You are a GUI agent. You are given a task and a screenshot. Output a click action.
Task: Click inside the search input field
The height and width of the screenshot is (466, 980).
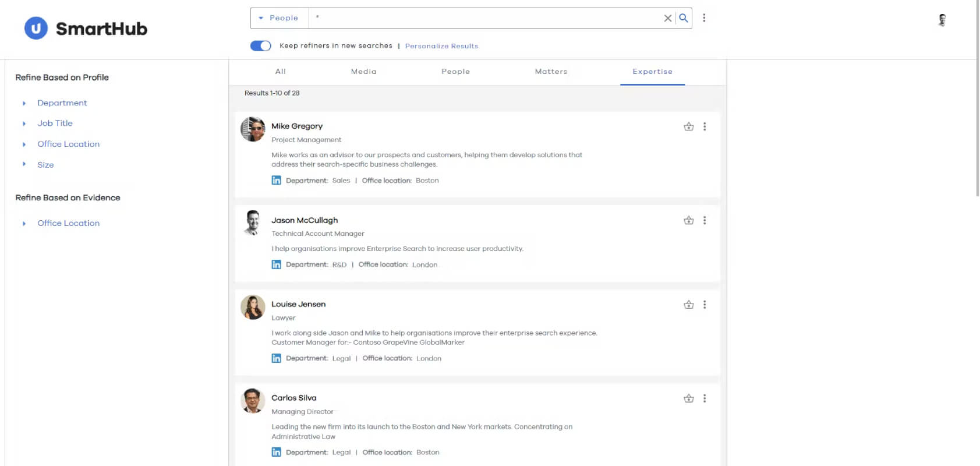486,18
